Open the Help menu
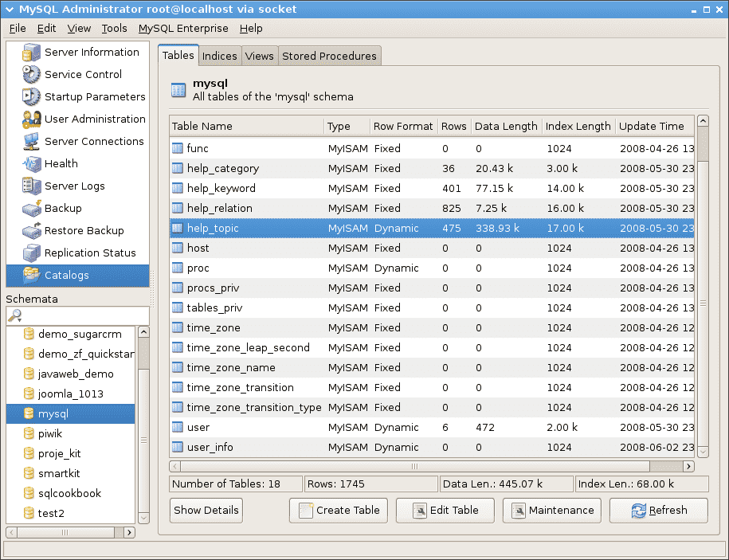The image size is (729, 560). click(251, 29)
